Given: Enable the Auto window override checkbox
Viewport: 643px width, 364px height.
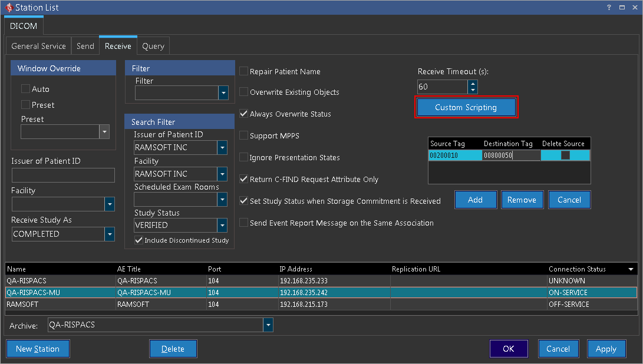Looking at the screenshot, I should 25,89.
